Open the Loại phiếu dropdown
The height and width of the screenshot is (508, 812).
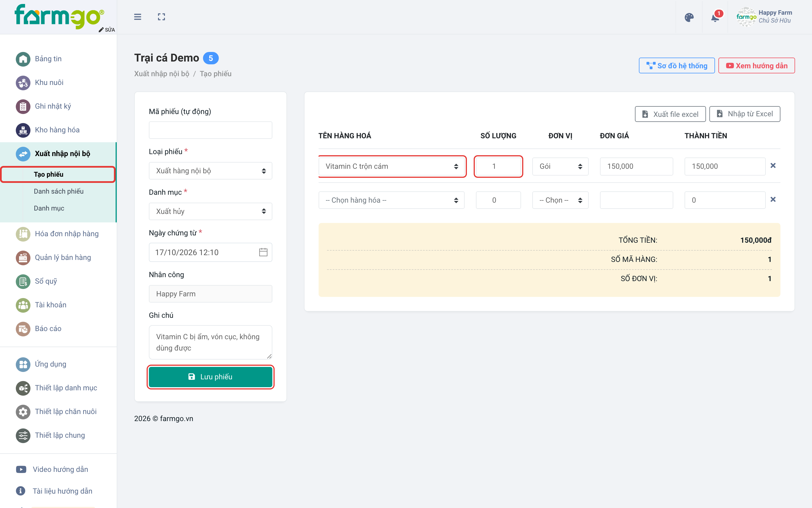point(210,171)
